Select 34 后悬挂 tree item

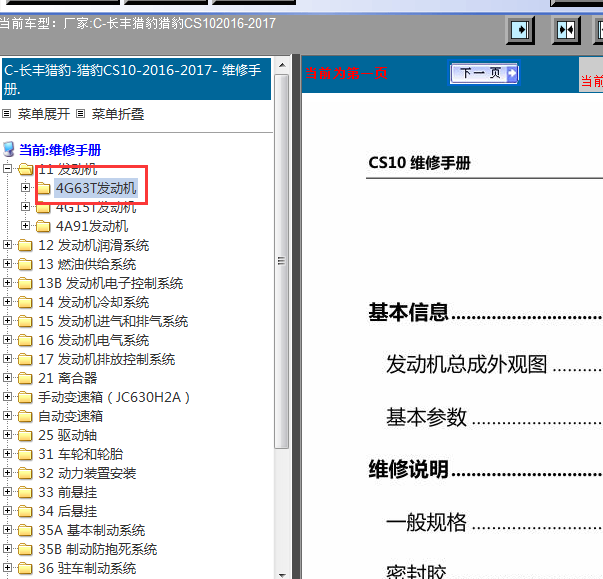68,511
